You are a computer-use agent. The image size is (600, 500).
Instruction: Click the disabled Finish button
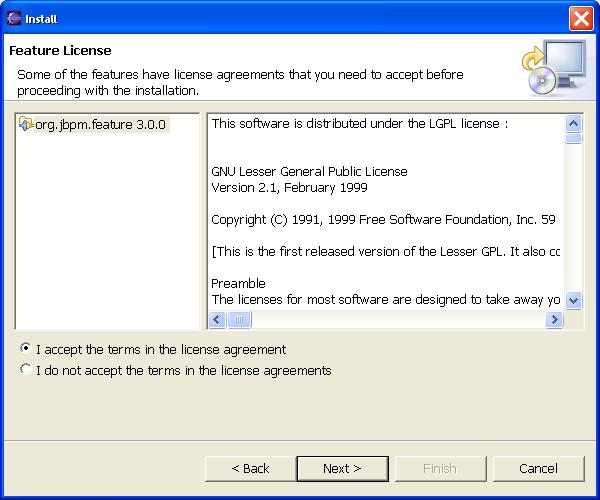440,469
